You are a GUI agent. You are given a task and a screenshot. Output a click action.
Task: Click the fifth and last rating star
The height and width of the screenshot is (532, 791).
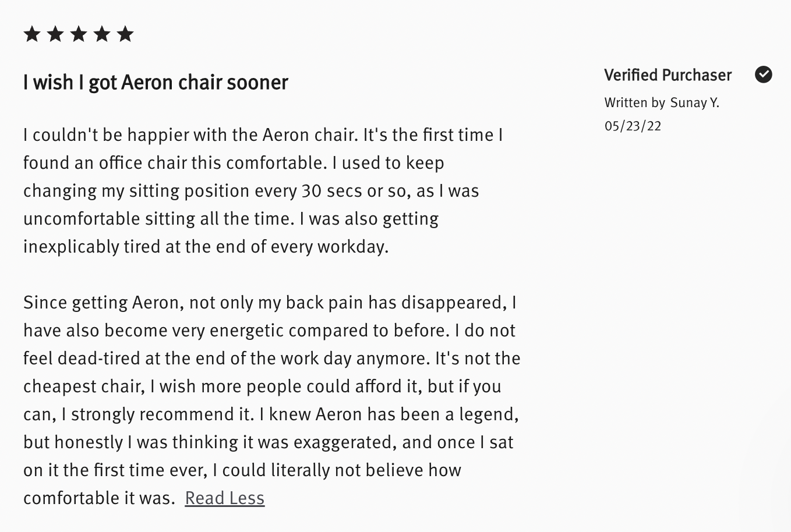[125, 34]
